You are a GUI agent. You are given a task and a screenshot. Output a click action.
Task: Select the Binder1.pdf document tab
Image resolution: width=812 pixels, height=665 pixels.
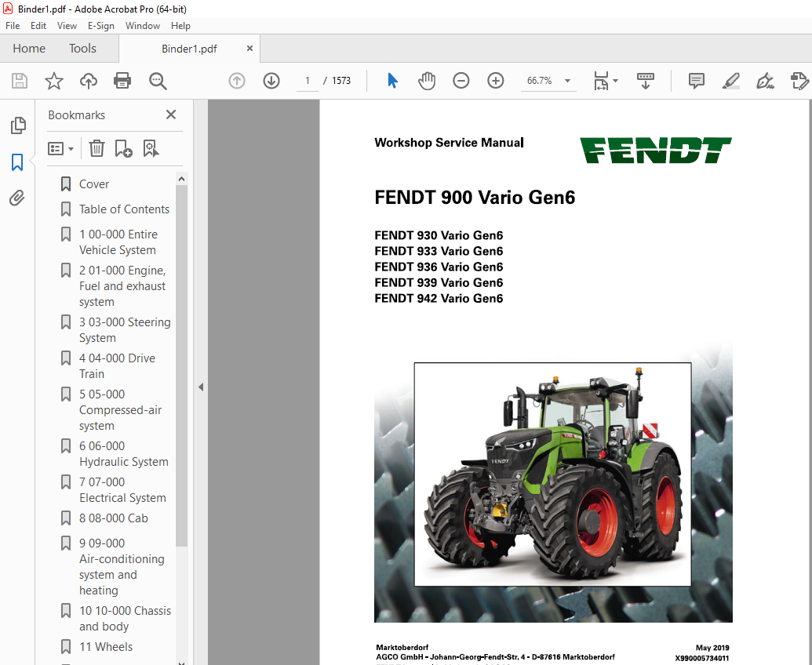pyautogui.click(x=189, y=49)
